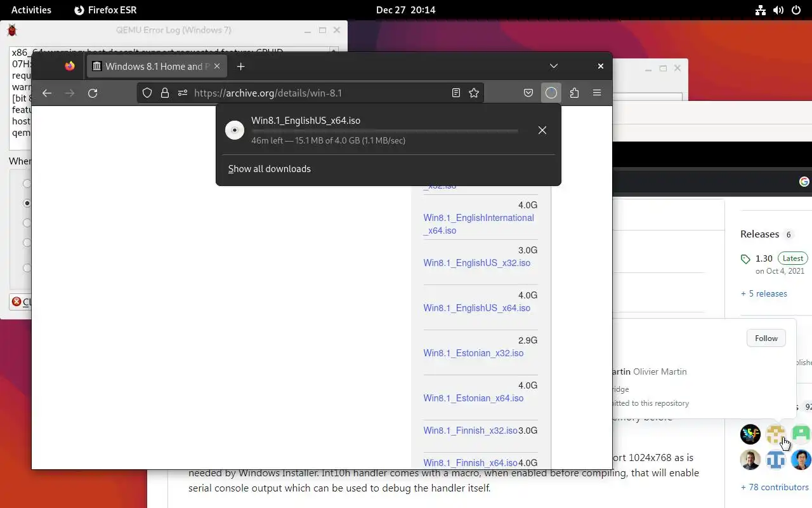Click the ISO file disc icon

(x=235, y=130)
